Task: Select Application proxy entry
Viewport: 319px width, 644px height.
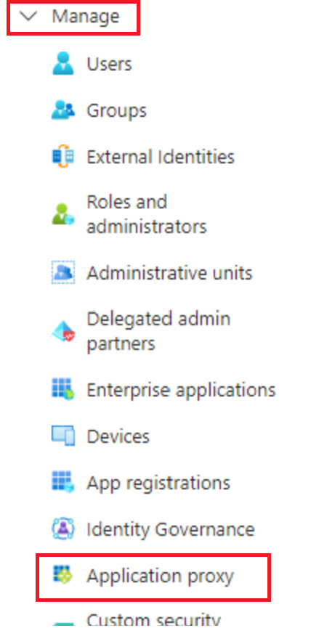Action: [x=161, y=576]
